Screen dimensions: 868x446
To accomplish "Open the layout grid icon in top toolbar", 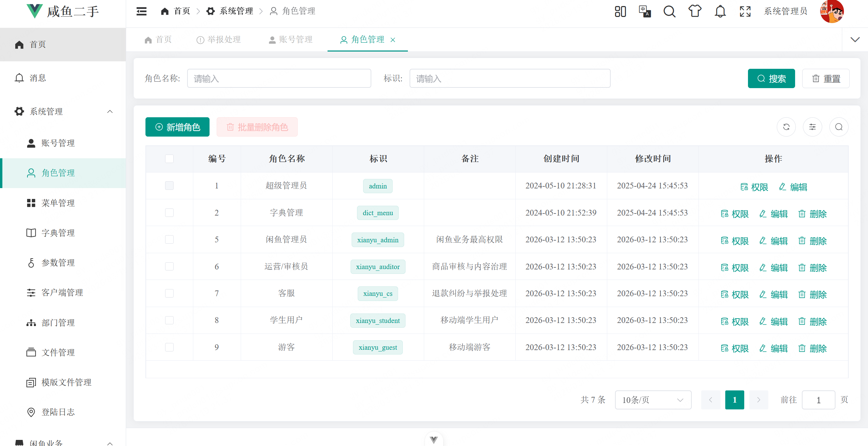I will [x=620, y=11].
